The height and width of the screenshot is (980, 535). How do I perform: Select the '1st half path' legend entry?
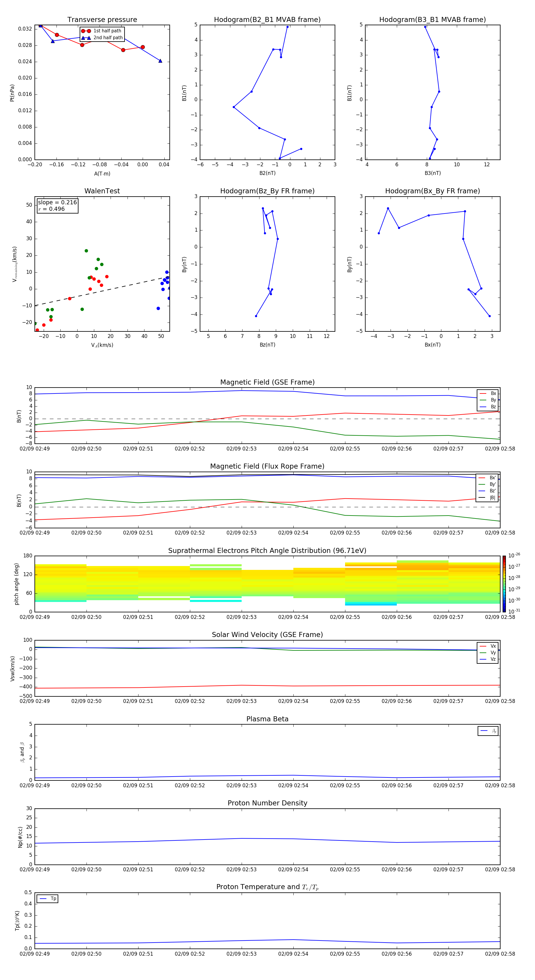(101, 31)
